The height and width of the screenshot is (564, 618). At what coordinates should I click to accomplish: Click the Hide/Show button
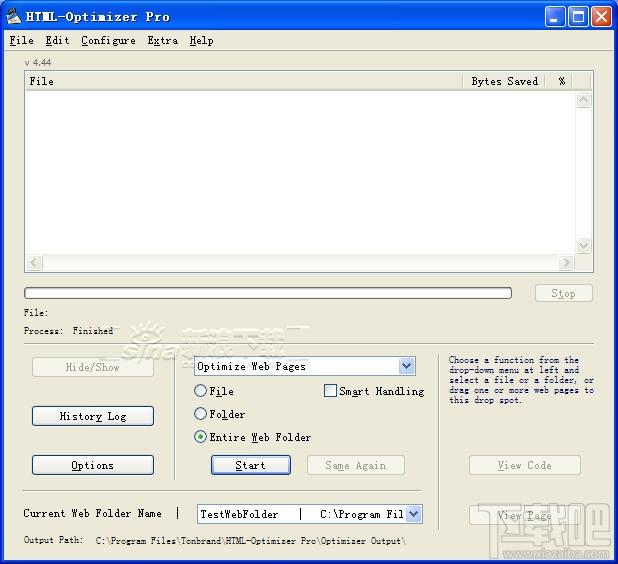(x=93, y=367)
